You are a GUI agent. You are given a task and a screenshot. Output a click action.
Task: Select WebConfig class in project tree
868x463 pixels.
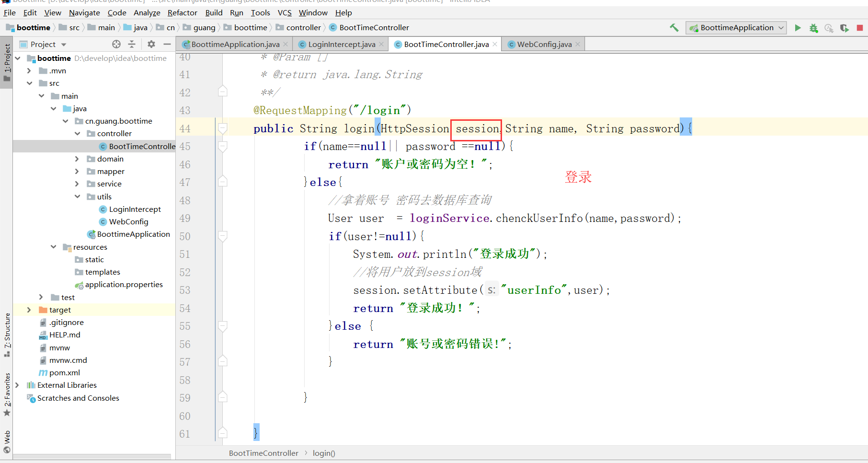tap(124, 221)
